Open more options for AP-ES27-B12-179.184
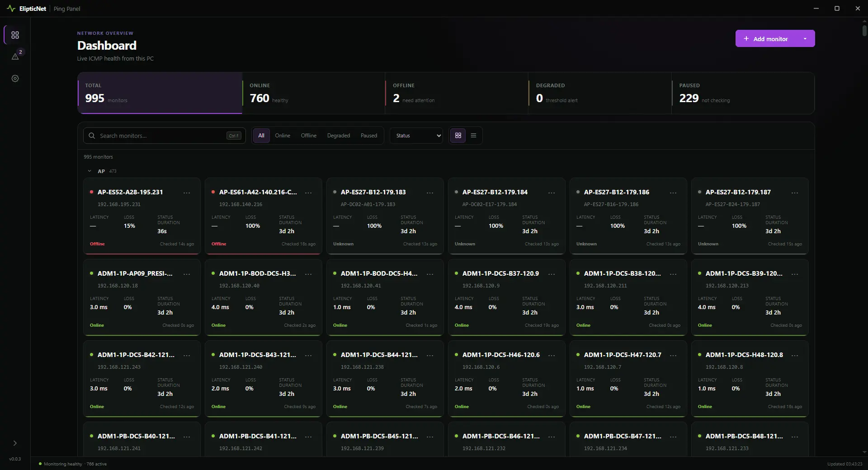868x470 pixels. (x=552, y=193)
